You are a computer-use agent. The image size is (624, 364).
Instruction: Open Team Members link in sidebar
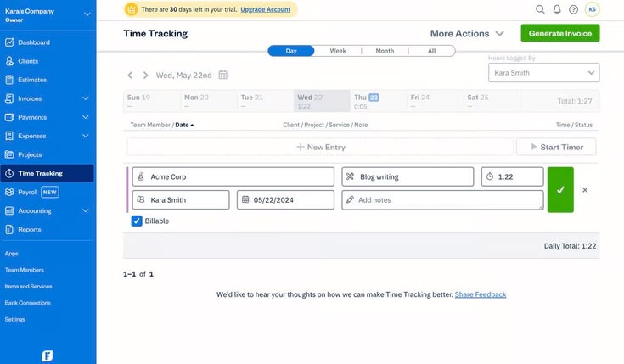[25, 270]
